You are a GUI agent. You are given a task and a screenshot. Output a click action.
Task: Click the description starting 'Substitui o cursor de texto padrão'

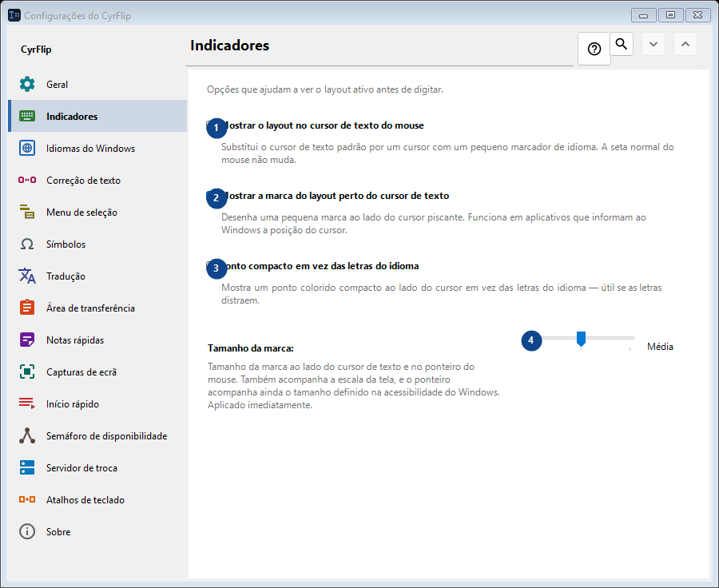pyautogui.click(x=447, y=153)
